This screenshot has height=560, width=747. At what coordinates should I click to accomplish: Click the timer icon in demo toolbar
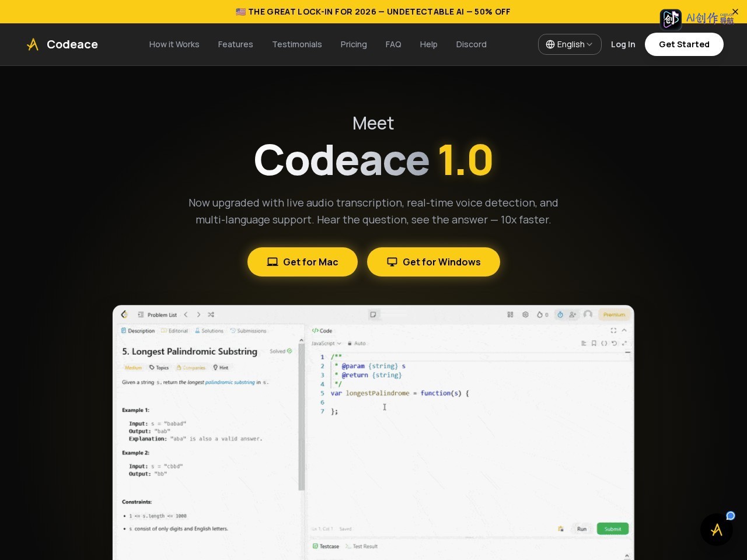tap(560, 314)
